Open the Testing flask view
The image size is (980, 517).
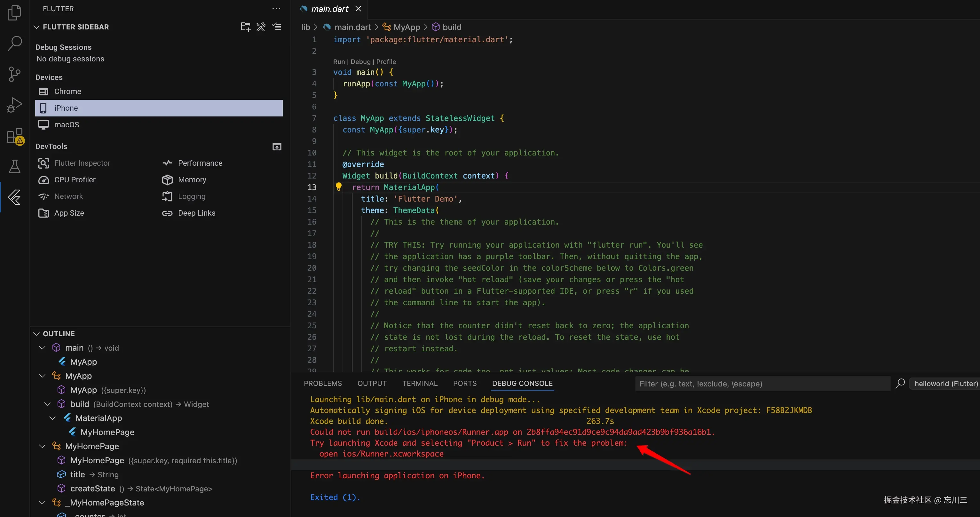(x=14, y=166)
